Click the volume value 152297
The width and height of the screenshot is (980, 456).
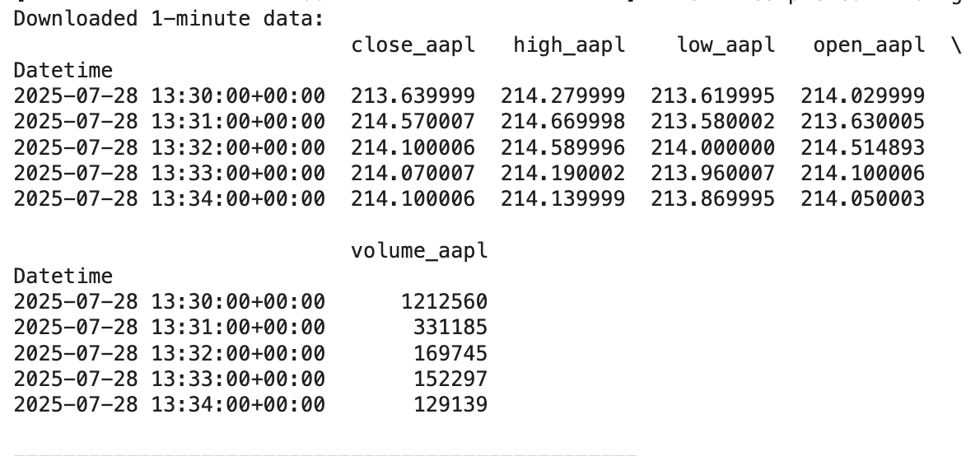(450, 379)
